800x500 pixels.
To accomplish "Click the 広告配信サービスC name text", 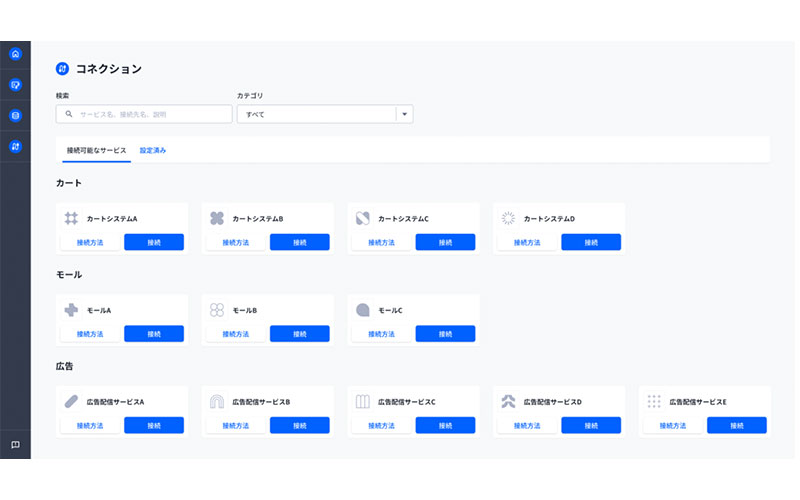I will pyautogui.click(x=407, y=402).
